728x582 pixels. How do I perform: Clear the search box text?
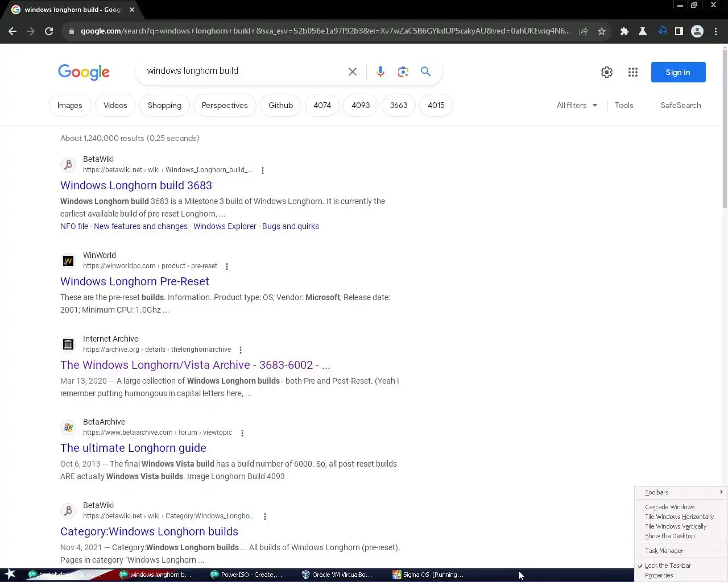click(353, 72)
